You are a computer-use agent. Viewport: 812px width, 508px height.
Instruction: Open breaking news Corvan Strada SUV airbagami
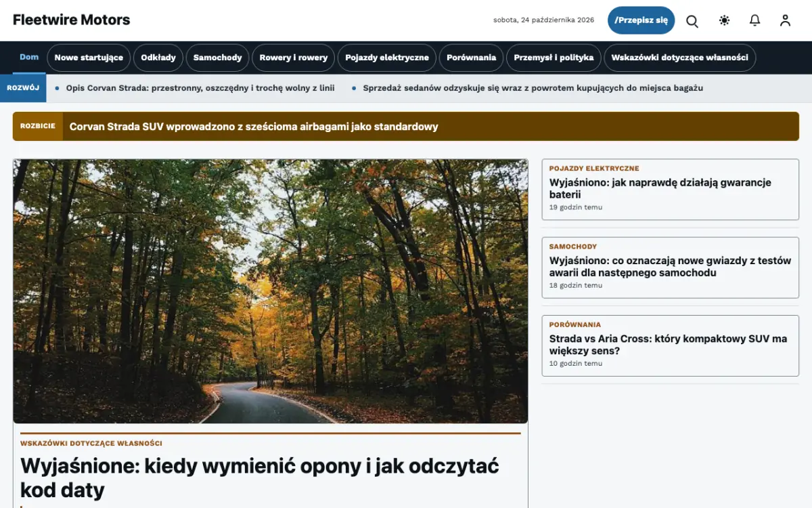tap(254, 127)
